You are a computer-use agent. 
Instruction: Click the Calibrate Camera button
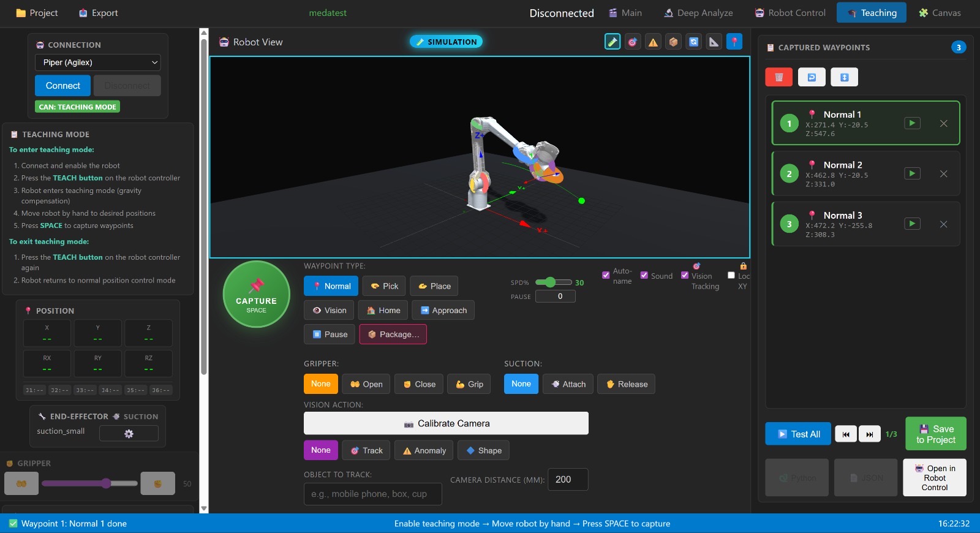pos(446,423)
